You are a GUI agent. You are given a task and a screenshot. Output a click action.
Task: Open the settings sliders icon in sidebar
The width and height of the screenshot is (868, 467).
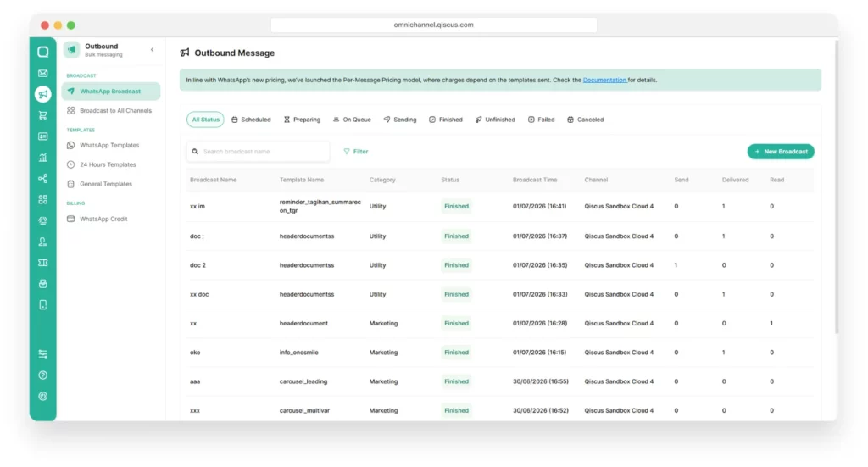(42, 354)
